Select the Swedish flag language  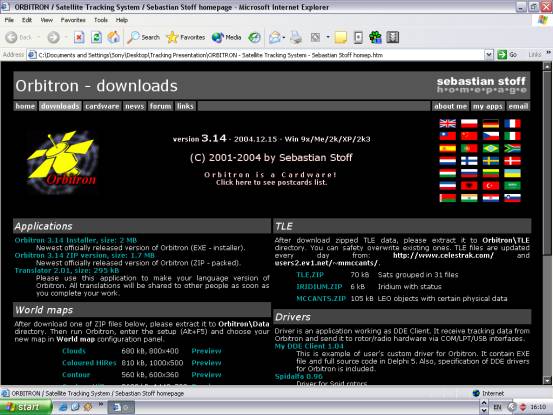[491, 161]
